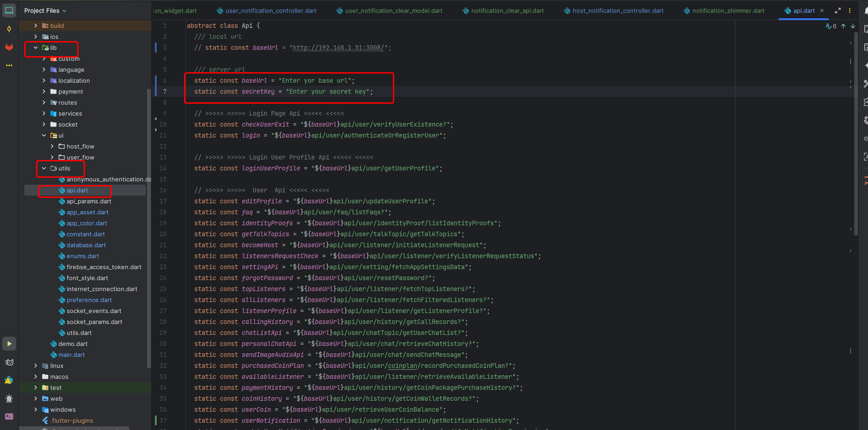Open the Commit tool window icon
Viewport: 868px width, 430px height.
coord(9,29)
